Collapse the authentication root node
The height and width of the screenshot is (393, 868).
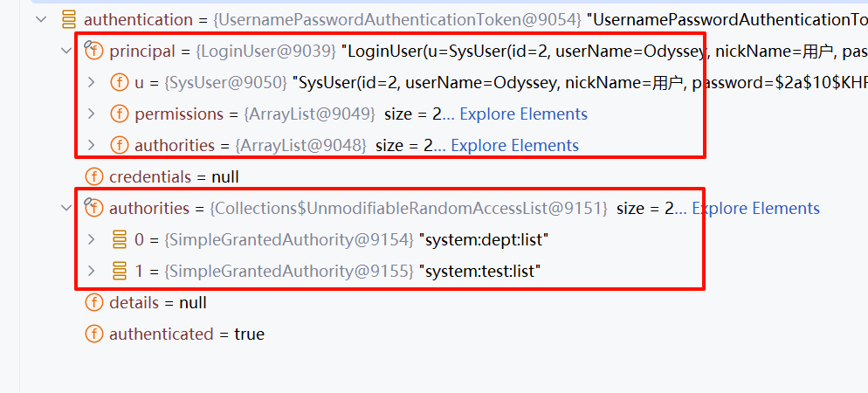point(41,19)
